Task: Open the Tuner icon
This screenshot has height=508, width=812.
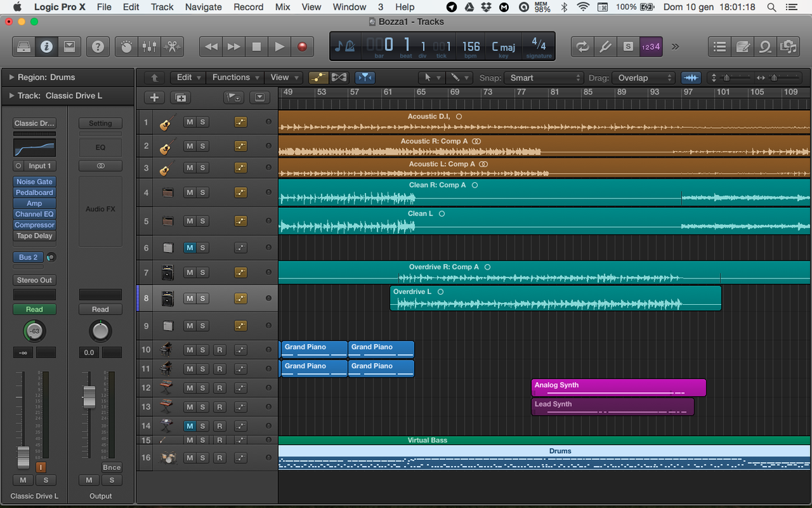Action: pyautogui.click(x=605, y=47)
